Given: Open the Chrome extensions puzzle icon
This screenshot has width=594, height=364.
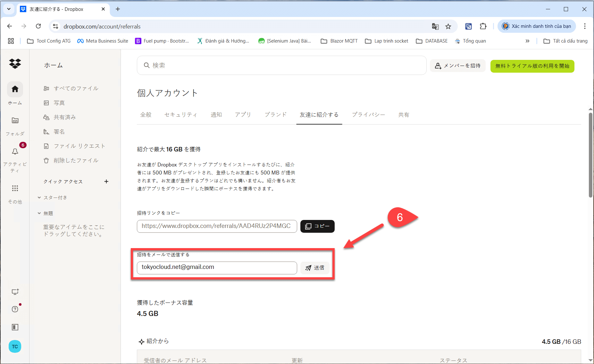Looking at the screenshot, I should [x=483, y=26].
